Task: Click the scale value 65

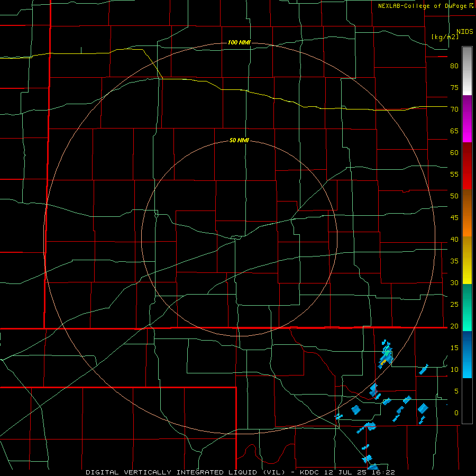Action: click(454, 131)
